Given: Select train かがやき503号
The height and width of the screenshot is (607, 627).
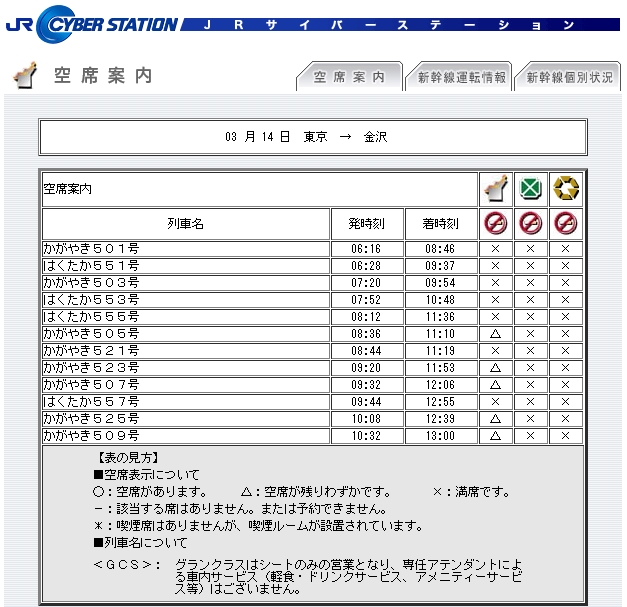Looking at the screenshot, I should point(91,283).
